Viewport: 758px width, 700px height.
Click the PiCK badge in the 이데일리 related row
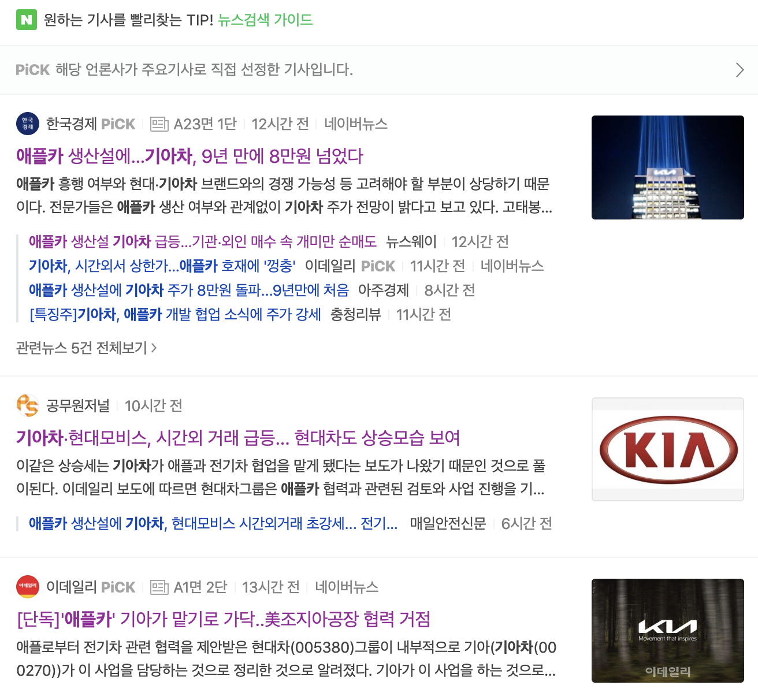coord(378,266)
